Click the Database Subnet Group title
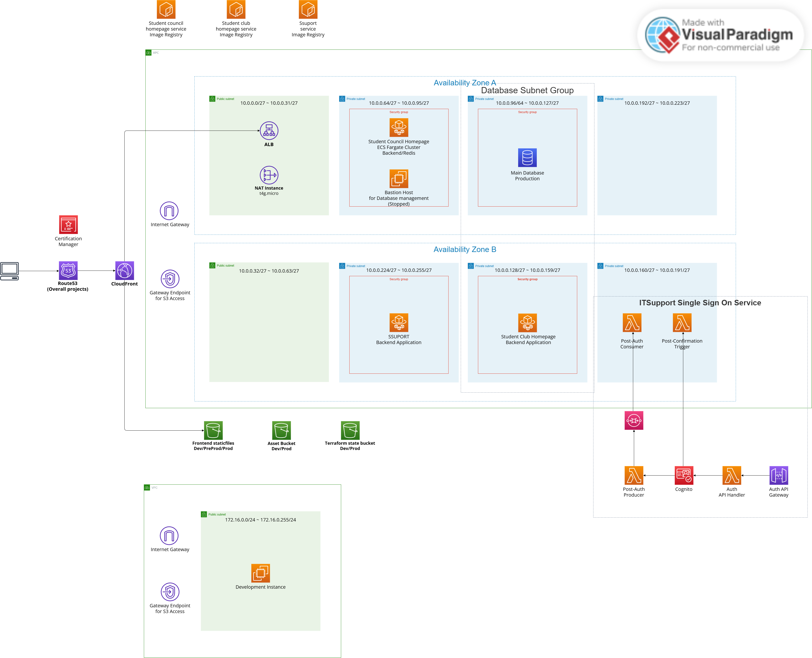 (527, 90)
